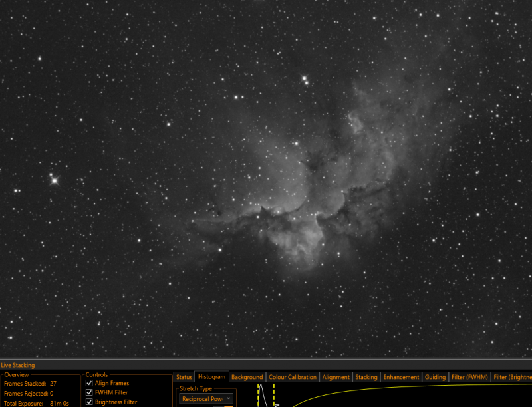Select the Histogram tab

click(211, 377)
